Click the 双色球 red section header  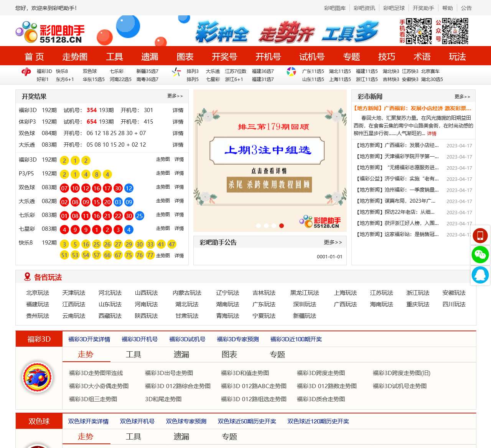tap(39, 422)
